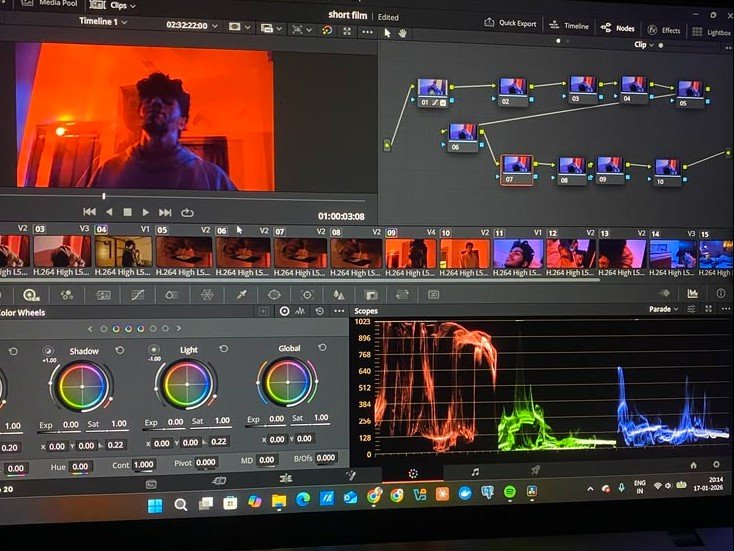Viewport: 734px width, 551px height.
Task: Open Spotify from the taskbar
Action: coord(509,492)
